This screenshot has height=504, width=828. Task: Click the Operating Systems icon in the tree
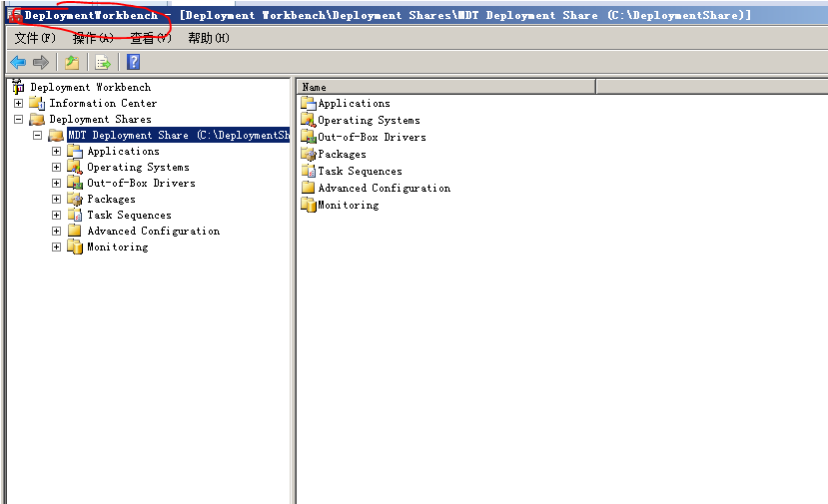coord(75,168)
